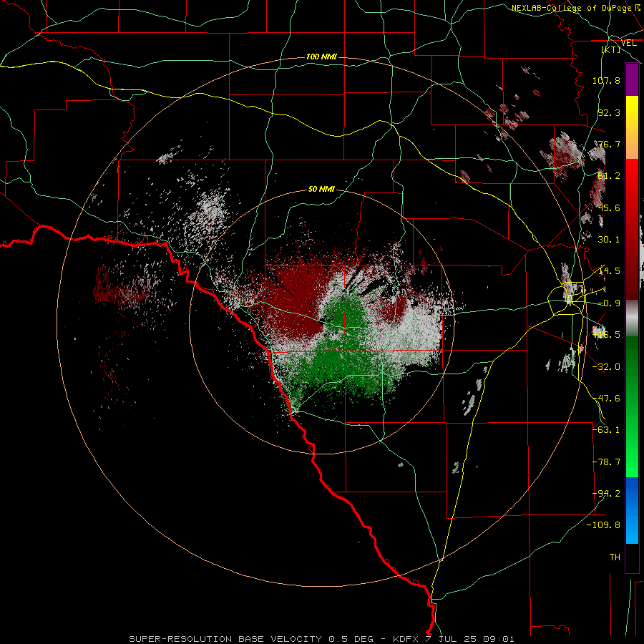Click the 107.8 velocity scale value
The image size is (644, 644).
point(606,80)
